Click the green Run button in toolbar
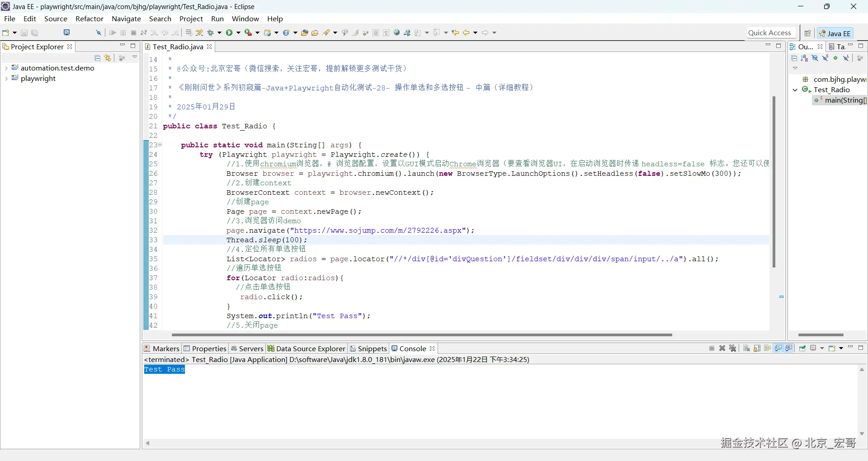Image resolution: width=868 pixels, height=461 pixels. pyautogui.click(x=229, y=33)
